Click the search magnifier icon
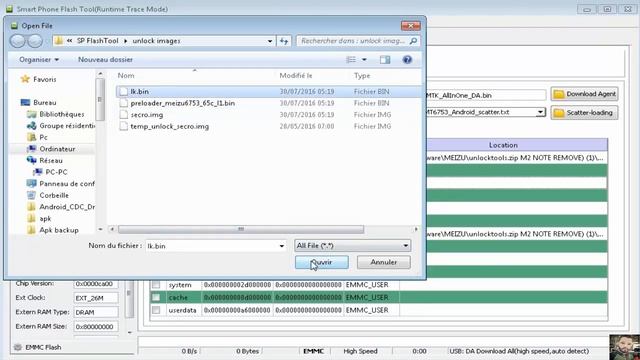The width and height of the screenshot is (640, 360). tap(413, 41)
